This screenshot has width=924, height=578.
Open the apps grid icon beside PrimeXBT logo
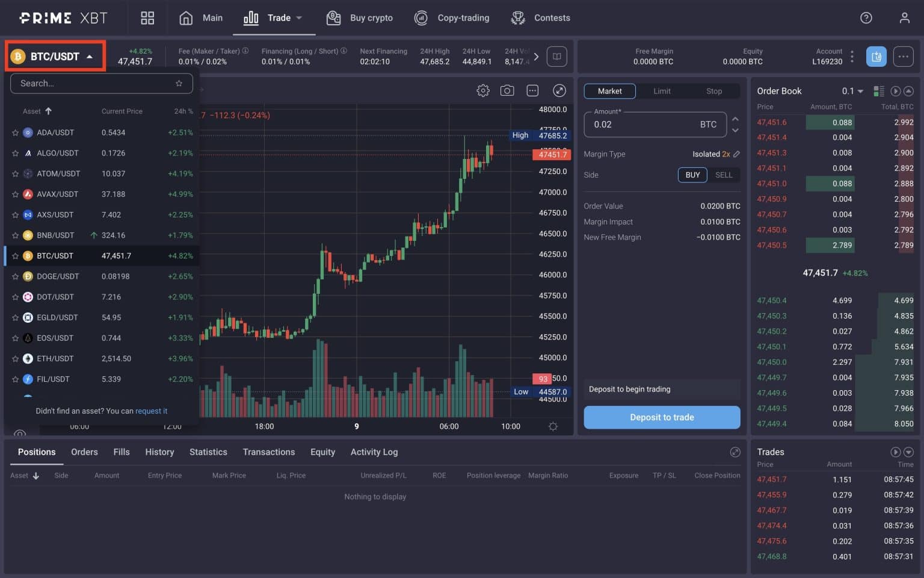pos(147,17)
